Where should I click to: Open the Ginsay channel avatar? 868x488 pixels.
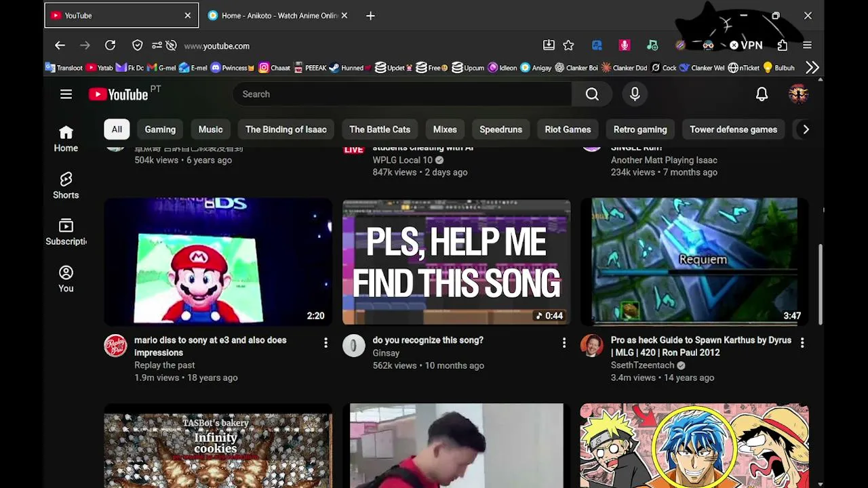click(353, 346)
